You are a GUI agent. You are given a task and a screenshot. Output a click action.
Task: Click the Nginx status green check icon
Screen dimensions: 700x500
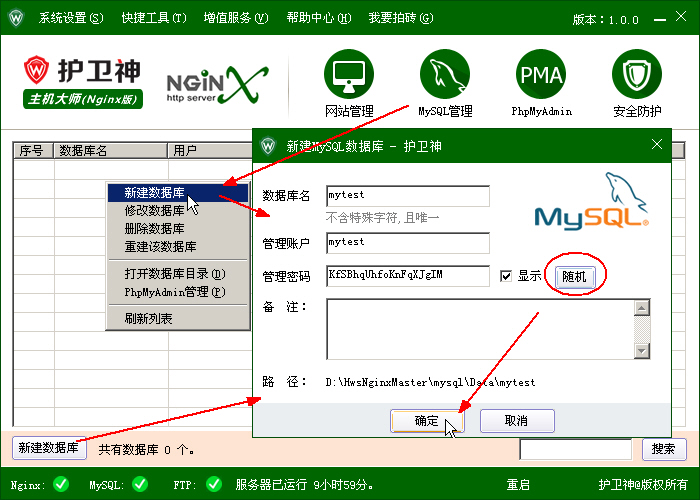(x=61, y=485)
